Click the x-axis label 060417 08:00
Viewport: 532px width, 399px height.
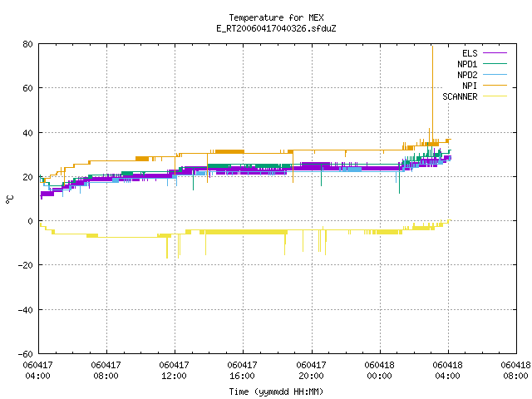point(106,371)
